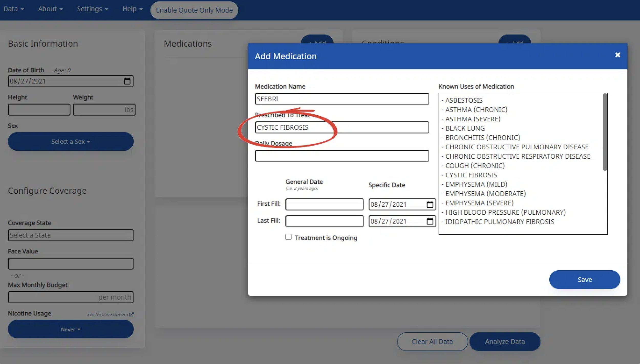Click the Select a State field

[71, 235]
